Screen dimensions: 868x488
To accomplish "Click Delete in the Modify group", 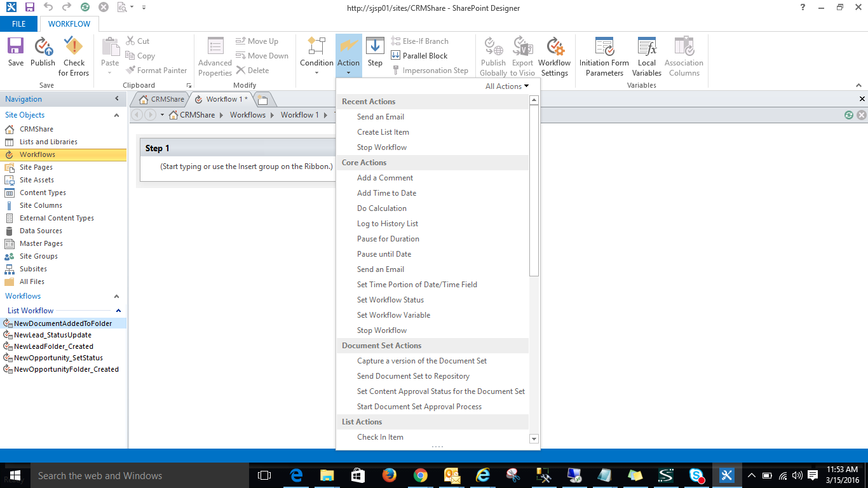I will 252,71.
